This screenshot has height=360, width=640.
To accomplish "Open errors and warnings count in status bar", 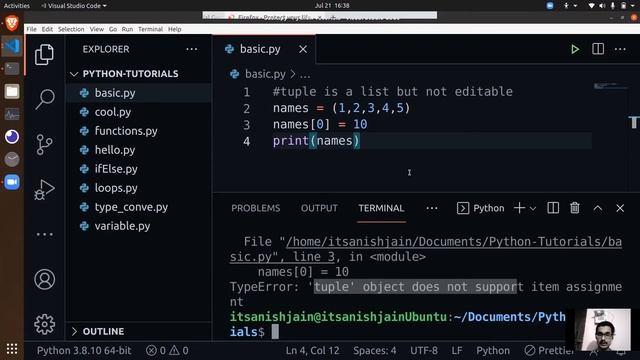I will tap(167, 350).
